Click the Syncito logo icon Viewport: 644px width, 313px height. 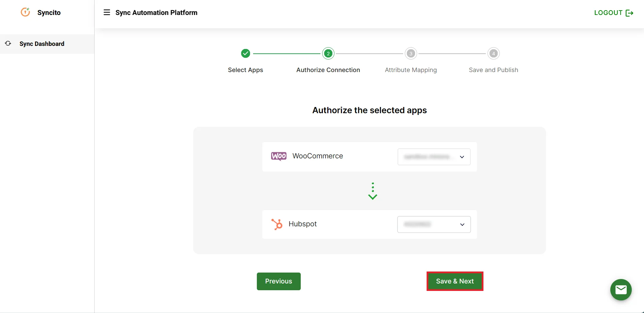(x=25, y=12)
